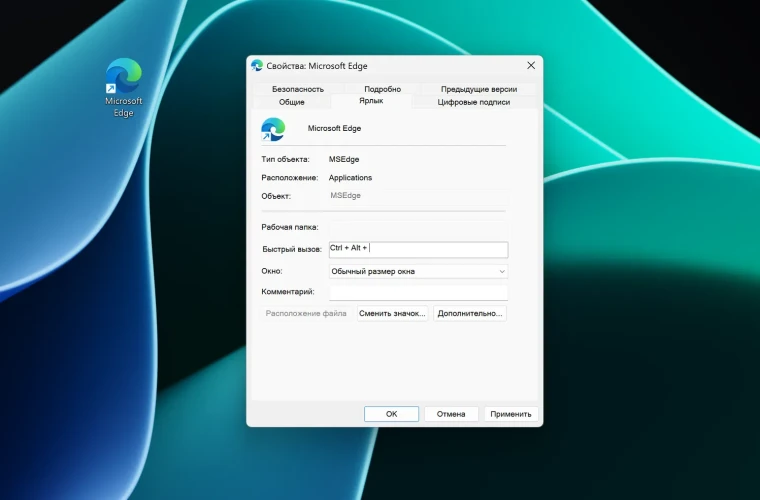Expand the Окно dropdown arrow
Viewport: 760px width, 500px height.
[x=502, y=271]
